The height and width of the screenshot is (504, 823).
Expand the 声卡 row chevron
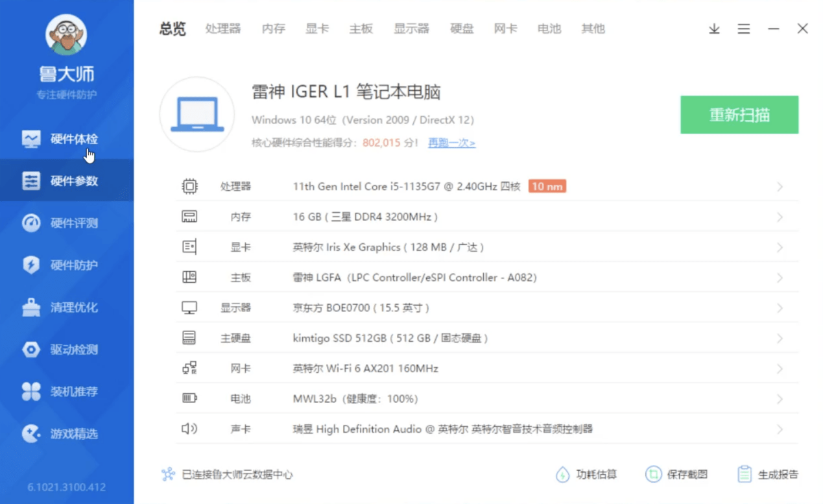pyautogui.click(x=780, y=429)
